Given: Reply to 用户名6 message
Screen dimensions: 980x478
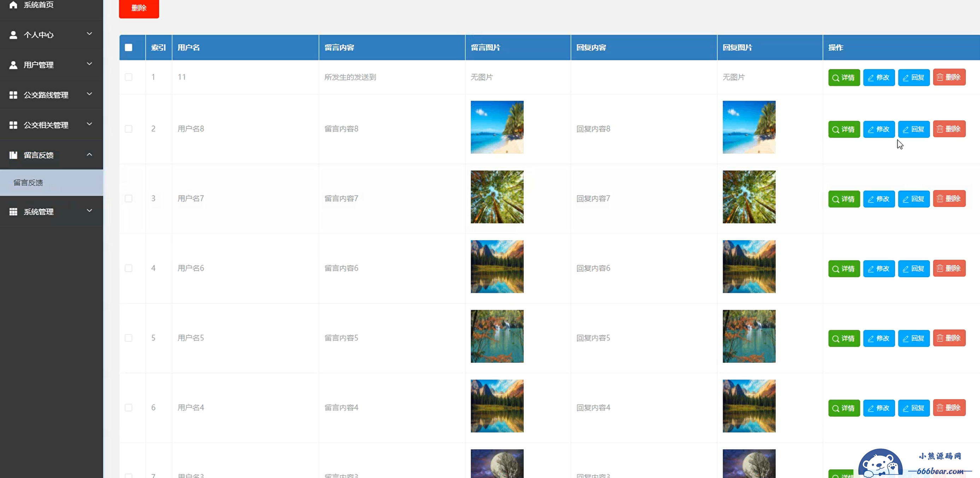Looking at the screenshot, I should point(914,268).
